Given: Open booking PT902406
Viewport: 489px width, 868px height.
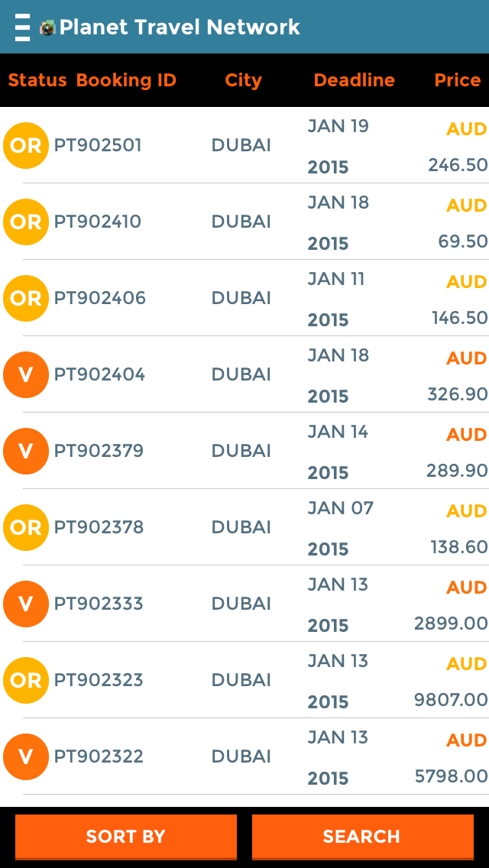Looking at the screenshot, I should pos(99,298).
